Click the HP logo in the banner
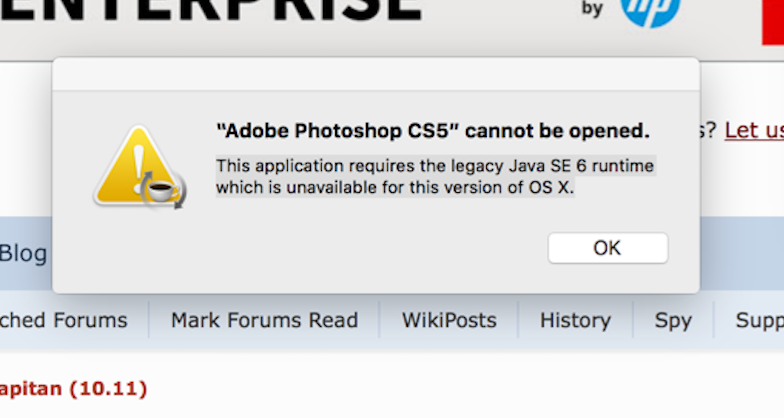784x418 pixels. (x=649, y=12)
